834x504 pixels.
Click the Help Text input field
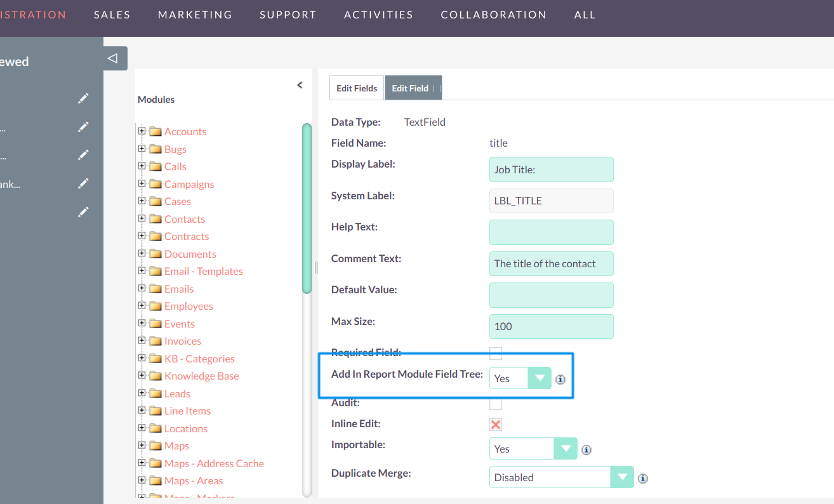tap(552, 232)
